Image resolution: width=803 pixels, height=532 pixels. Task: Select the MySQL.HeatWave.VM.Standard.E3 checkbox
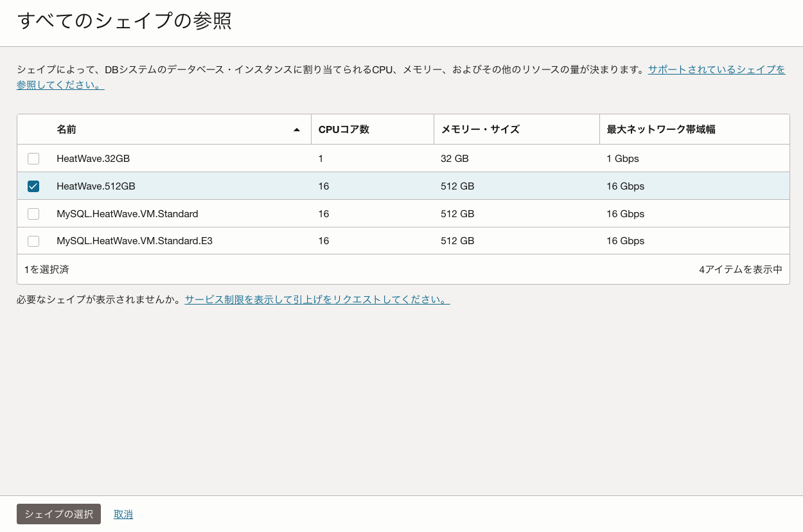pyautogui.click(x=33, y=241)
